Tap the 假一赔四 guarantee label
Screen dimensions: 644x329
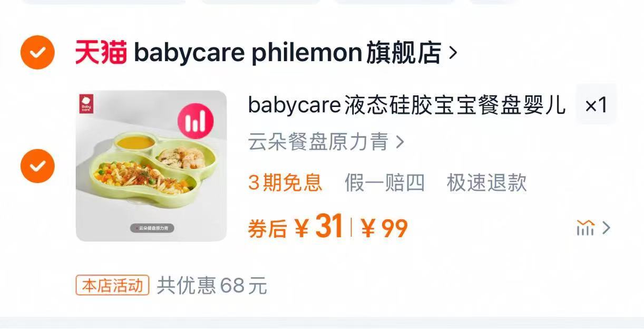click(x=384, y=182)
